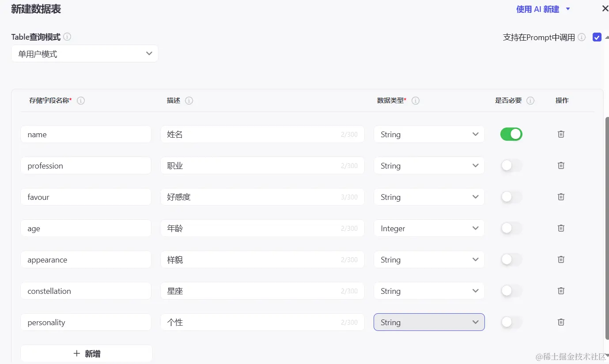609x364 pixels.
Task: Open data type dropdown for profession
Action: 429,165
